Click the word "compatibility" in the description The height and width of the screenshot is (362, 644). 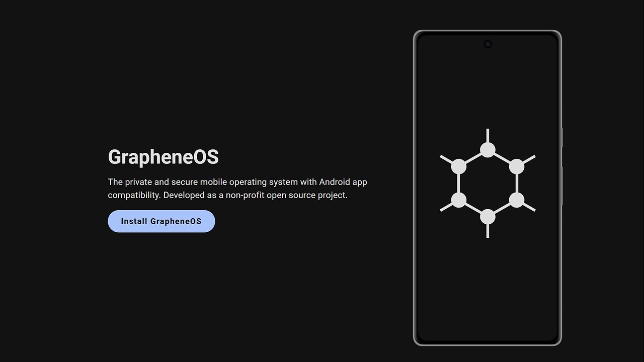(134, 195)
